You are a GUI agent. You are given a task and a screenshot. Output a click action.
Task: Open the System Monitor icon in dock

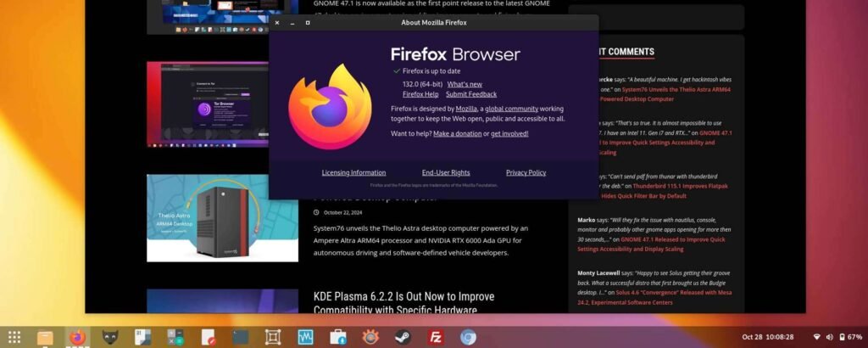(305, 337)
